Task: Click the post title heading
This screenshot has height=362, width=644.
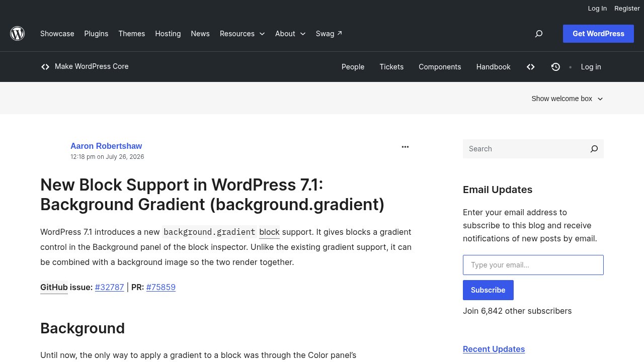Action: click(212, 195)
